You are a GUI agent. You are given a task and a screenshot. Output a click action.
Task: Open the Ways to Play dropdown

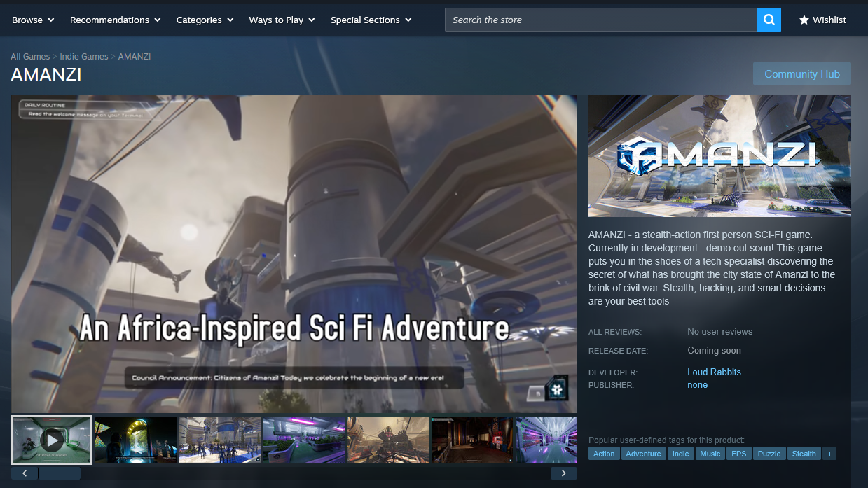[x=282, y=20]
